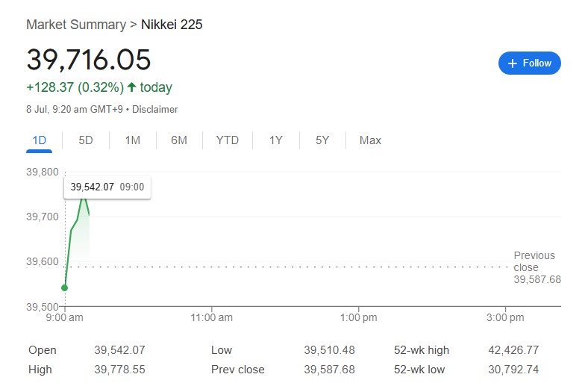The image size is (588, 389).
Task: Click the 39,542.07 09:00 chart tooltip
Action: 107,187
